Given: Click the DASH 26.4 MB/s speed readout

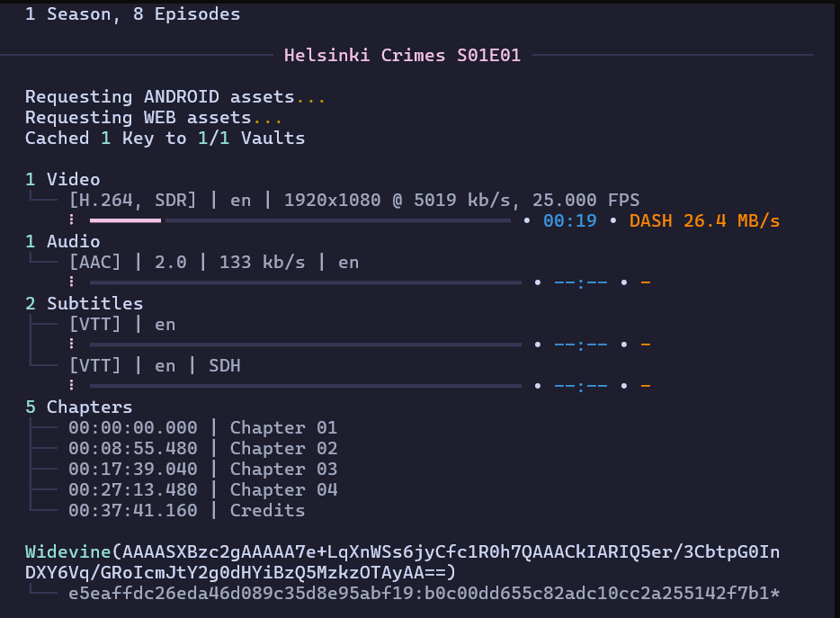Looking at the screenshot, I should pyautogui.click(x=704, y=220).
